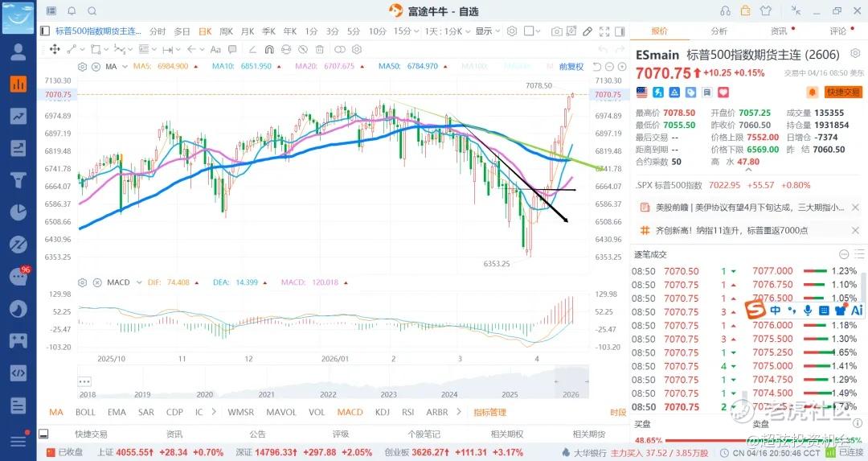Click the notification bell in title bar
The width and height of the screenshot is (868, 461).
(x=72, y=10)
